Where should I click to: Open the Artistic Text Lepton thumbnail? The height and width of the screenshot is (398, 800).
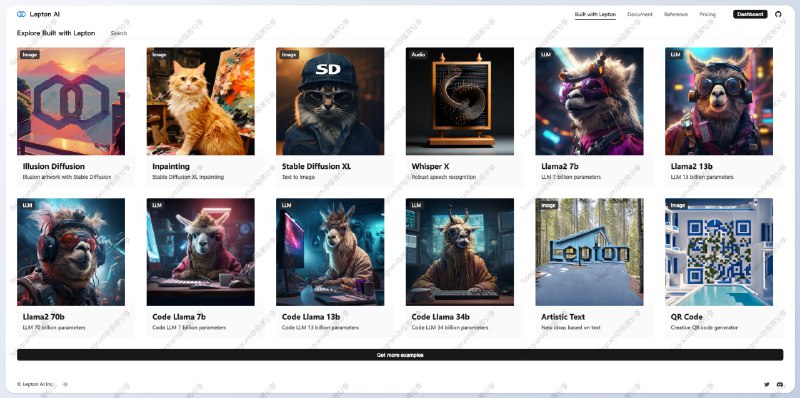[x=589, y=252]
